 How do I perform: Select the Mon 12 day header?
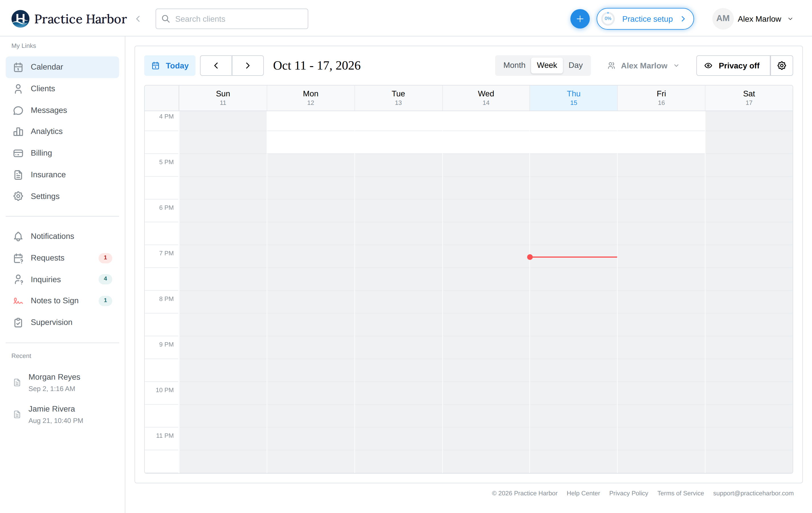click(x=310, y=98)
